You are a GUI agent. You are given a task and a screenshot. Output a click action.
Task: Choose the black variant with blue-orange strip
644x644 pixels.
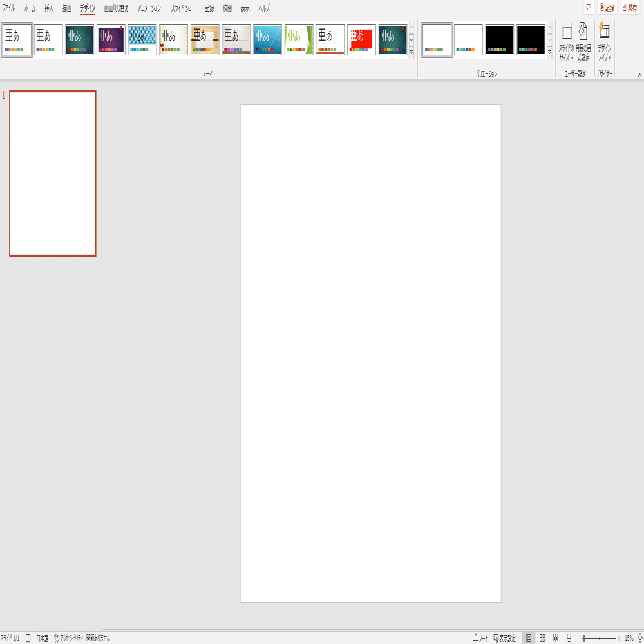(x=500, y=40)
